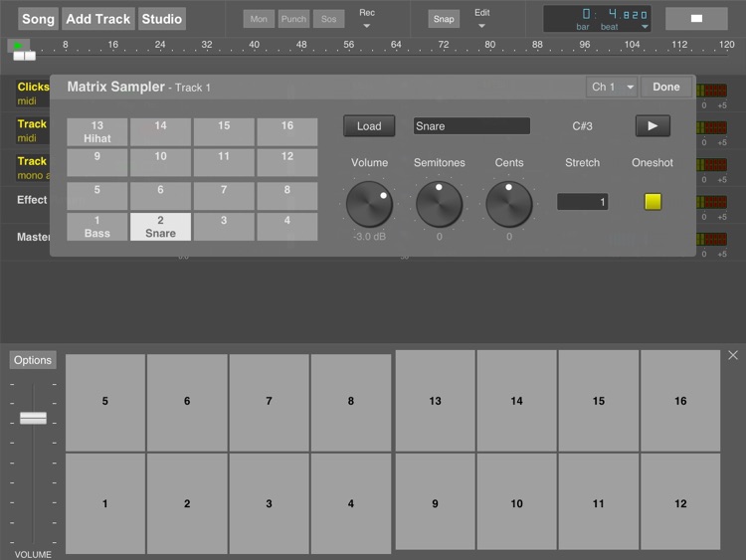The image size is (746, 560).
Task: Adjust the Semitones knob
Action: pyautogui.click(x=439, y=204)
